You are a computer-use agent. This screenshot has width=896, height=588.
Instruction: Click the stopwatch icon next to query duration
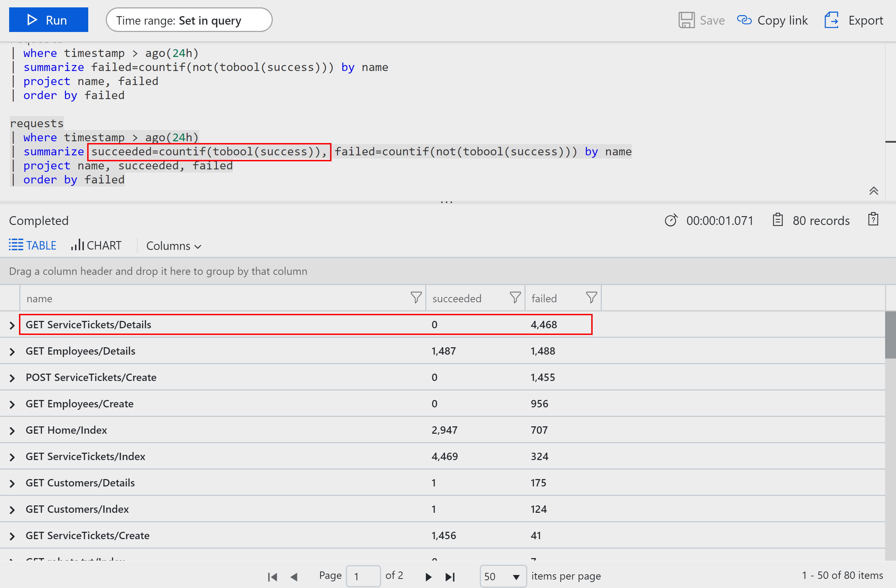671,220
